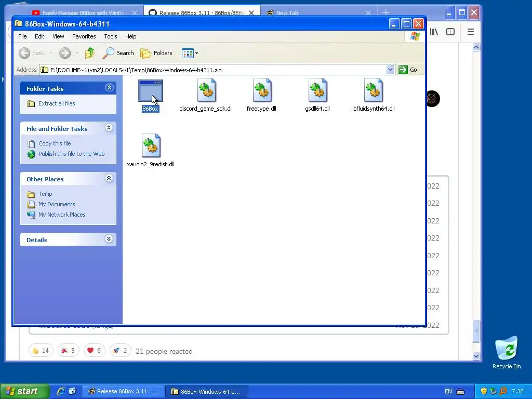This screenshot has width=532, height=399.
Task: Open the Edit menu
Action: 39,36
